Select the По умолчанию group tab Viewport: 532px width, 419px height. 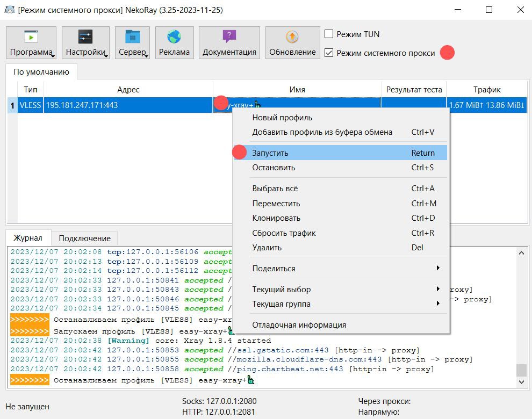pos(41,72)
